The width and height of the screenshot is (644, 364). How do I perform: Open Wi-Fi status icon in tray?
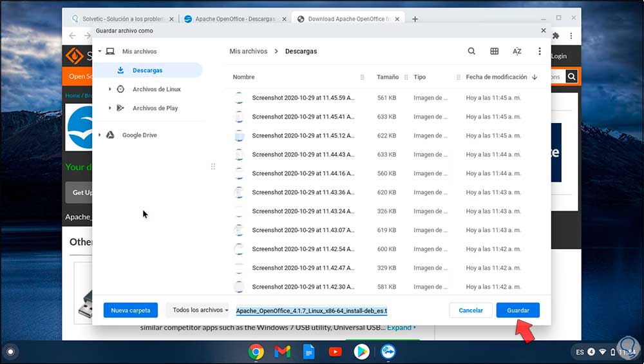tap(603, 352)
